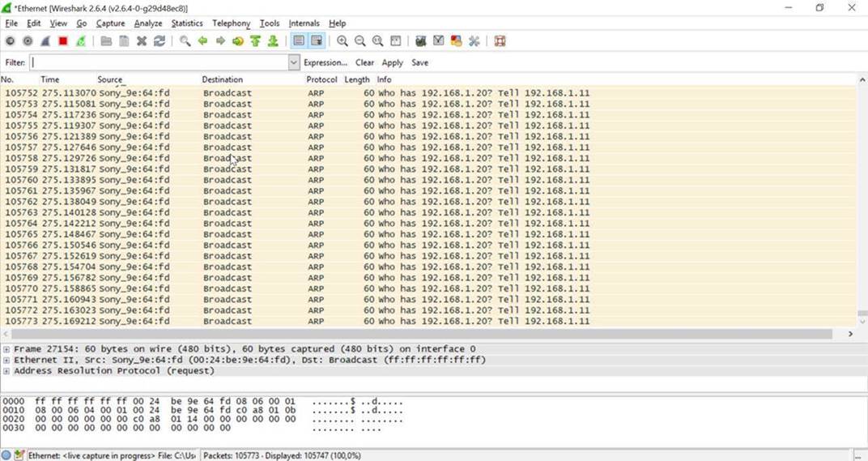Image resolution: width=868 pixels, height=461 pixels.
Task: Open preferences (wrench icon)
Action: (x=474, y=41)
